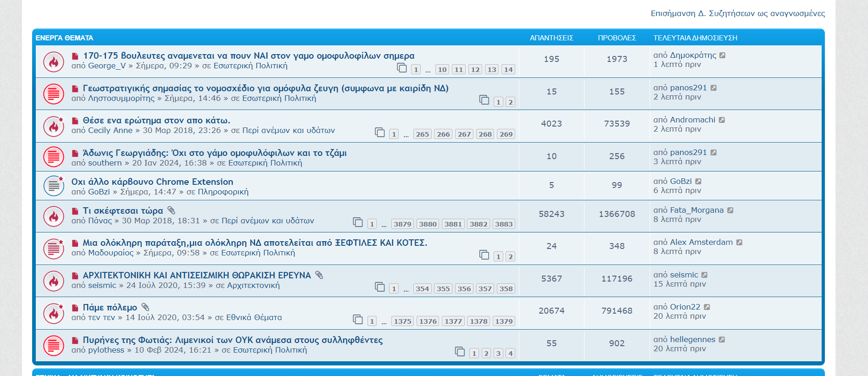
Task: Open the 'Αρχιτεκτονική' forum category link
Action: pyautogui.click(x=253, y=286)
